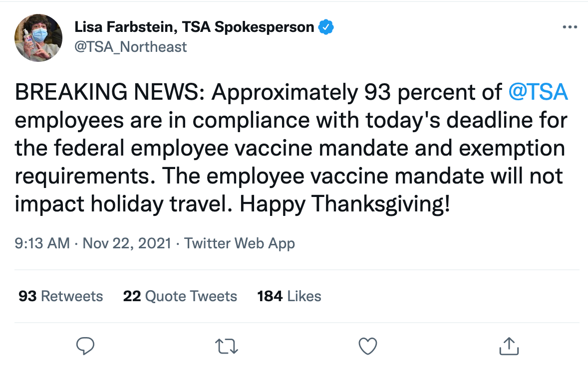
Task: Click the 9:13 AM timestamp
Action: click(42, 243)
